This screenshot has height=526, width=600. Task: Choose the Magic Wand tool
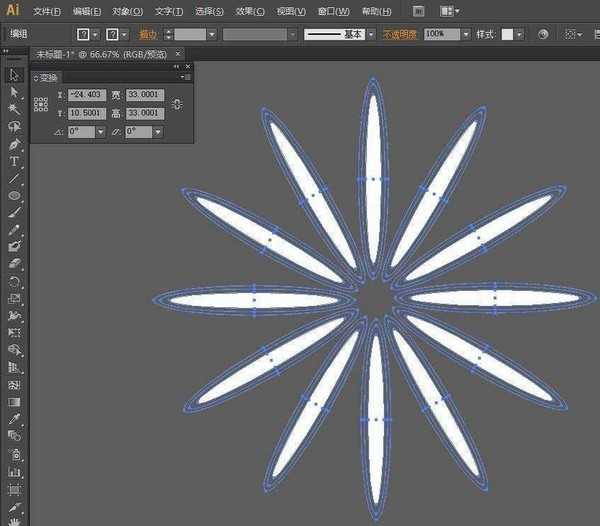14,109
